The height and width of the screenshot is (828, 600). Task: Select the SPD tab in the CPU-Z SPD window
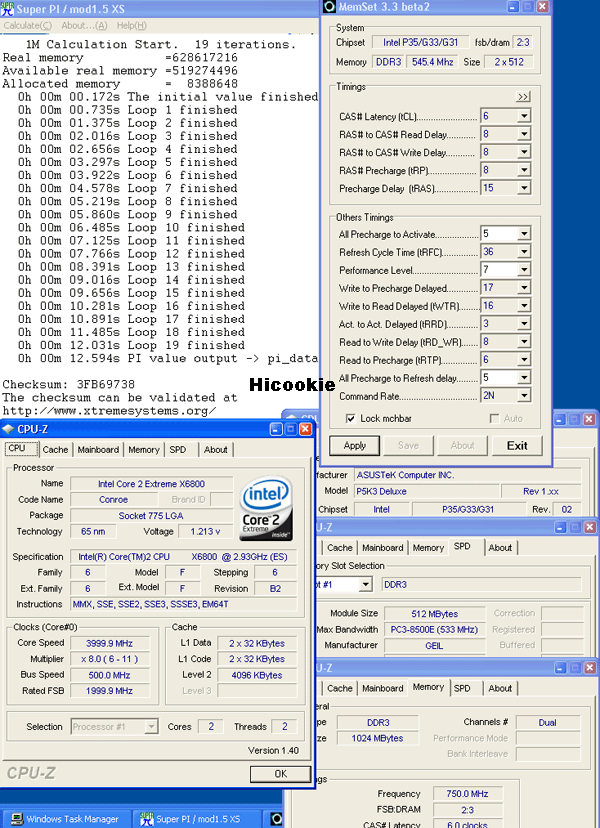tap(462, 547)
